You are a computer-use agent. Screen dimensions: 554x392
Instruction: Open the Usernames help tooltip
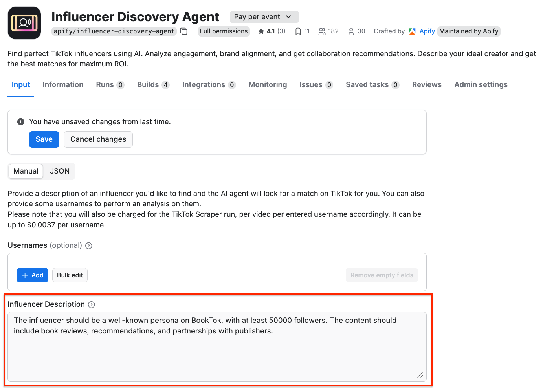click(x=88, y=245)
